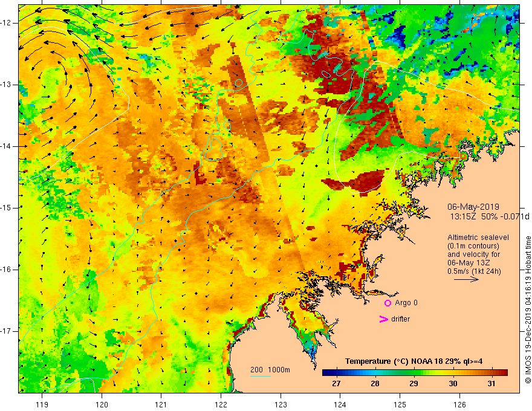Click the '0.5m/s (1kt 24h)' scale label

(474, 271)
